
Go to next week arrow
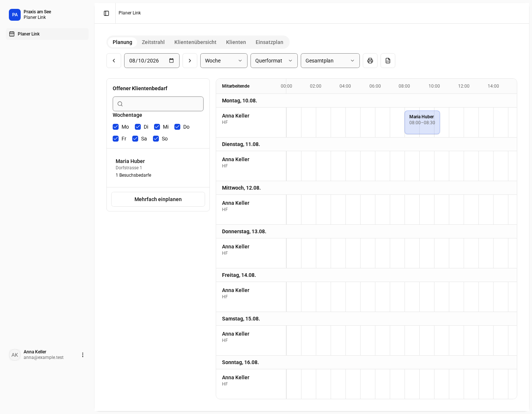point(190,61)
